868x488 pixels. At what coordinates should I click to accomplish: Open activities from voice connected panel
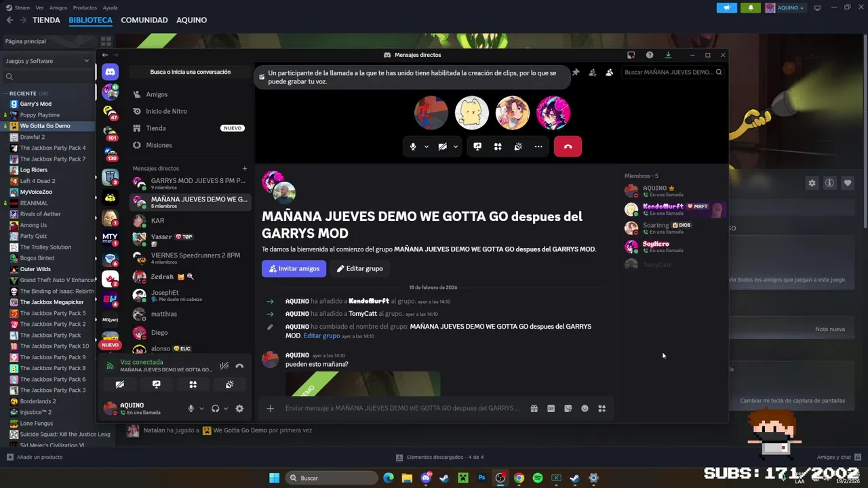[193, 384]
